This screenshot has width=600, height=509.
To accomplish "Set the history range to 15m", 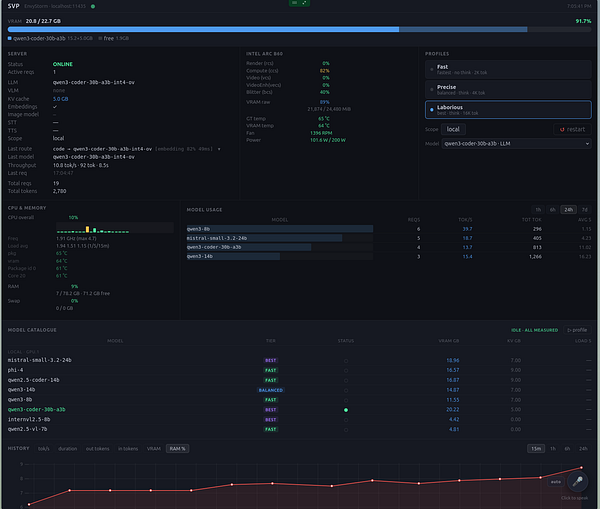I will tap(536, 449).
